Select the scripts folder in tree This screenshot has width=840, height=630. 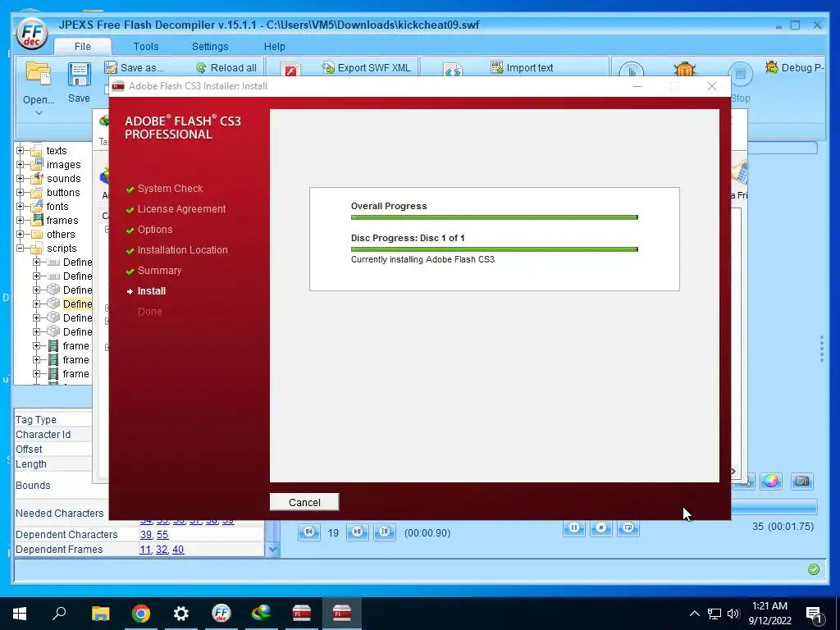62,248
